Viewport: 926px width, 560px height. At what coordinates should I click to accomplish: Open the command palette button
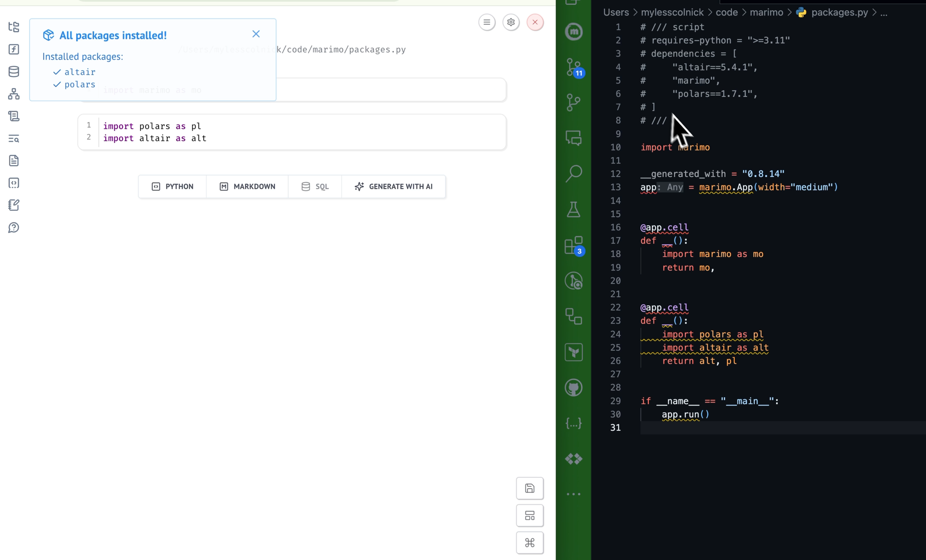[530, 543]
